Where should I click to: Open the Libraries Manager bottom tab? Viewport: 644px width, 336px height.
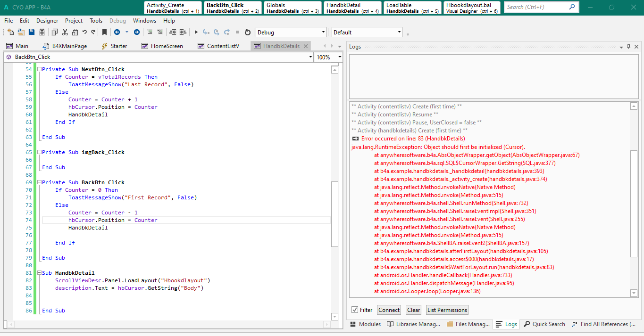point(414,324)
